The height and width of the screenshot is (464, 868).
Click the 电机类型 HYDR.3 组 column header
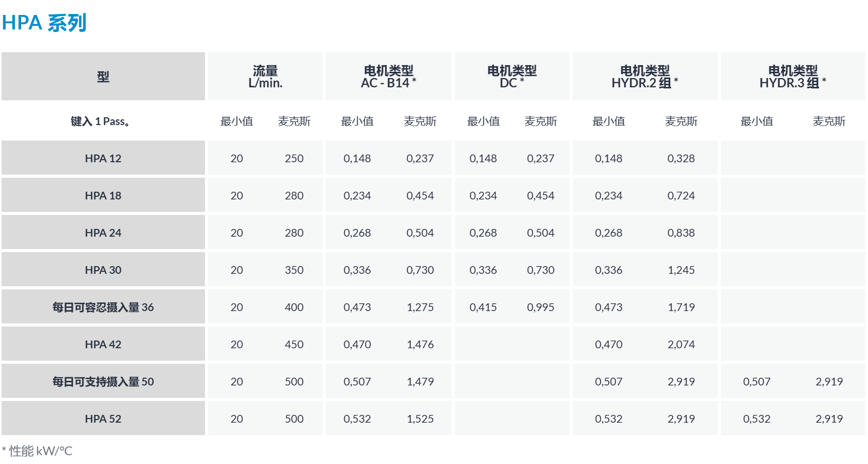pyautogui.click(x=793, y=76)
